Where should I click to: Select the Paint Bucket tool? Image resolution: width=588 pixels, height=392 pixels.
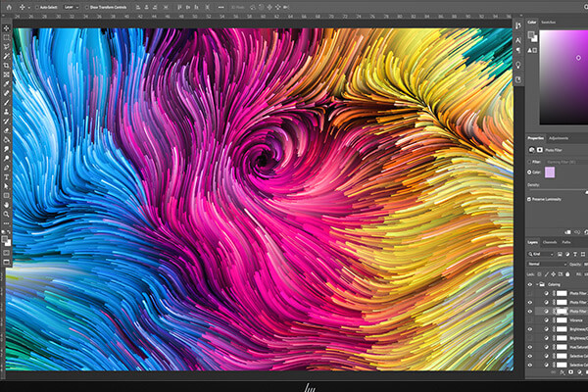point(7,139)
